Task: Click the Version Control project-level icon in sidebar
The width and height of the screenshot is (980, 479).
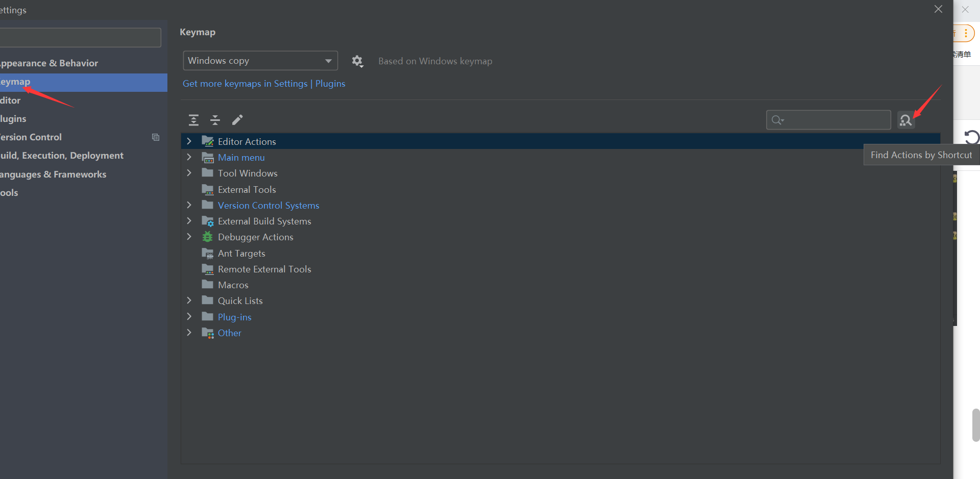Action: click(x=156, y=137)
